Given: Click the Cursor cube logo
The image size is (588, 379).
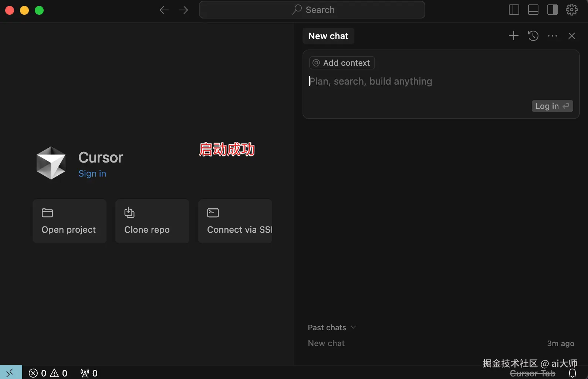Looking at the screenshot, I should [51, 163].
